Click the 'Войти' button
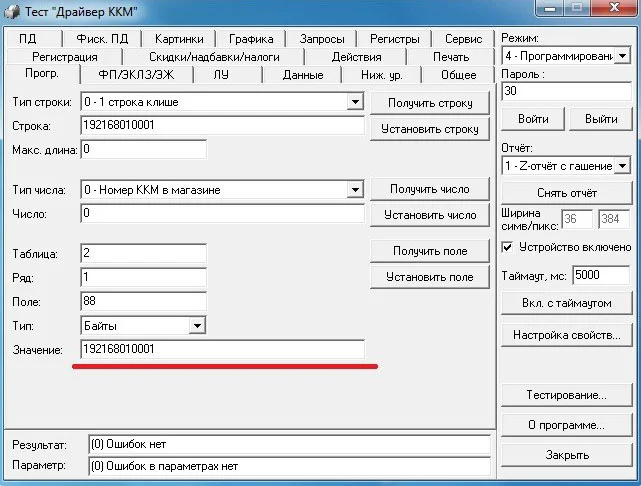This screenshot has height=486, width=641. 533,119
